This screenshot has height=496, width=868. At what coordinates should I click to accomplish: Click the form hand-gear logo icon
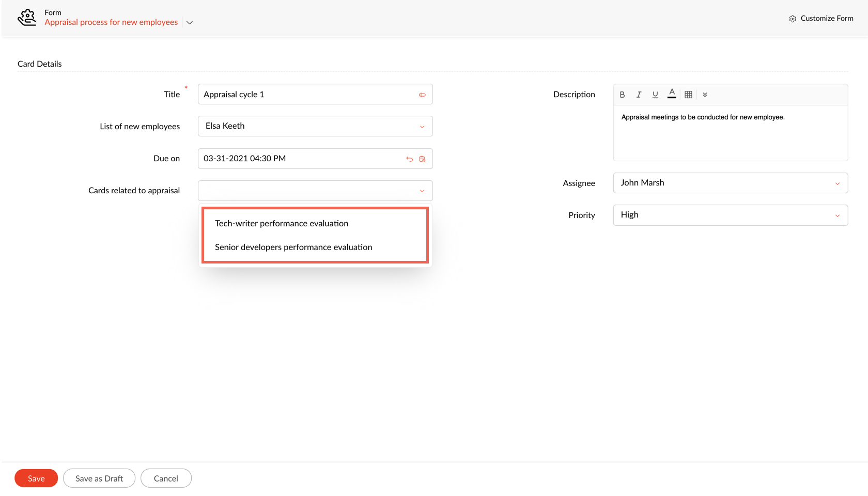27,18
